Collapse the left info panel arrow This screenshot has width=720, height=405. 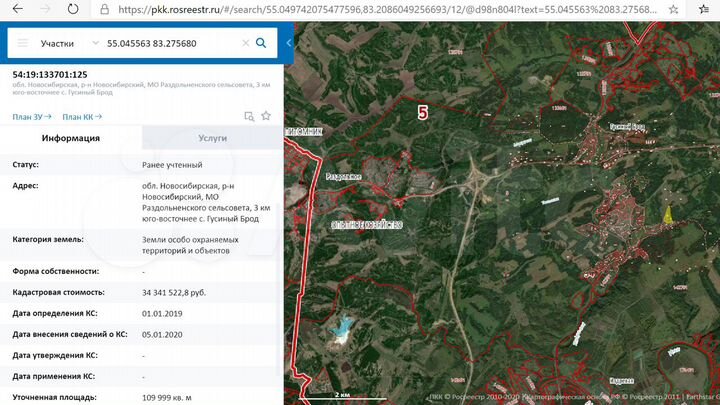(289, 44)
